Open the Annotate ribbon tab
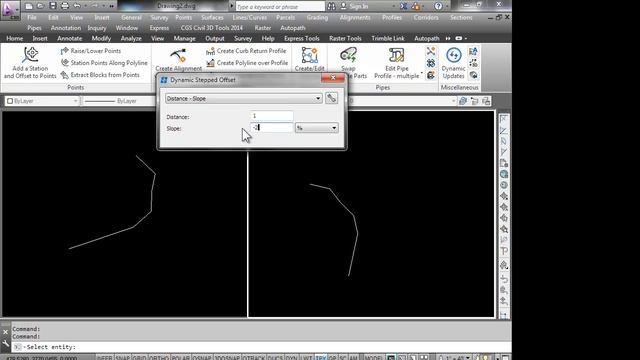The height and width of the screenshot is (360, 640). pos(70,38)
